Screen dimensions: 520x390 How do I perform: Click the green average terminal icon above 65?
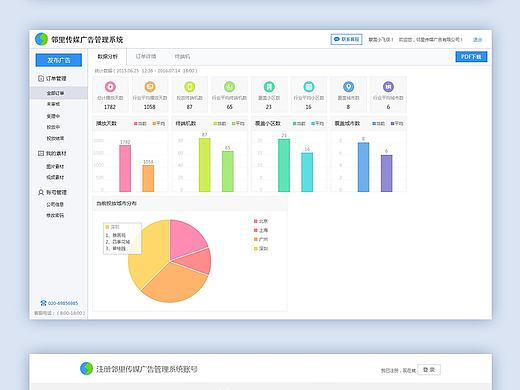click(x=229, y=87)
